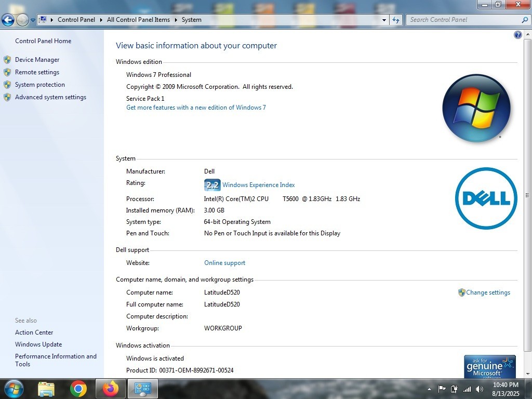Open System protection from the sidebar
This screenshot has height=399, width=532.
point(39,85)
